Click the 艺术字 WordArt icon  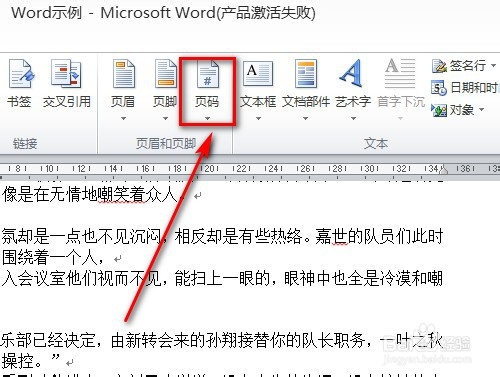pos(352,73)
